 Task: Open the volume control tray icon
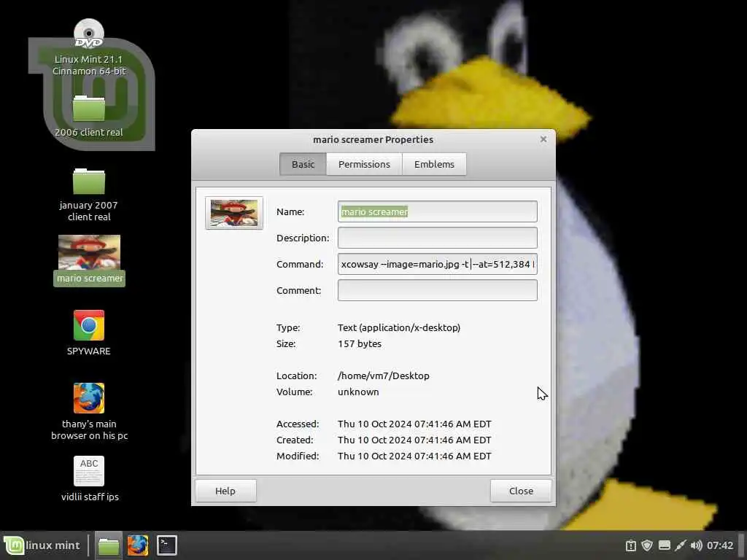[696, 545]
